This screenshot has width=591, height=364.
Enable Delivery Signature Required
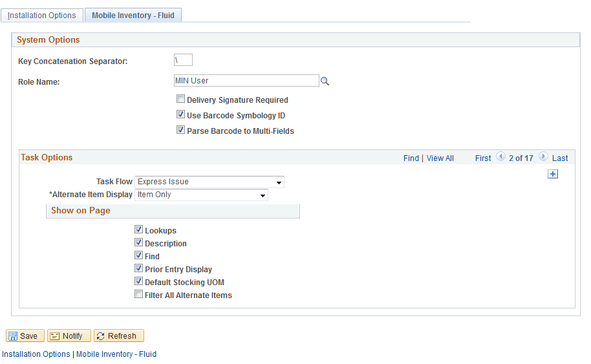tap(181, 99)
